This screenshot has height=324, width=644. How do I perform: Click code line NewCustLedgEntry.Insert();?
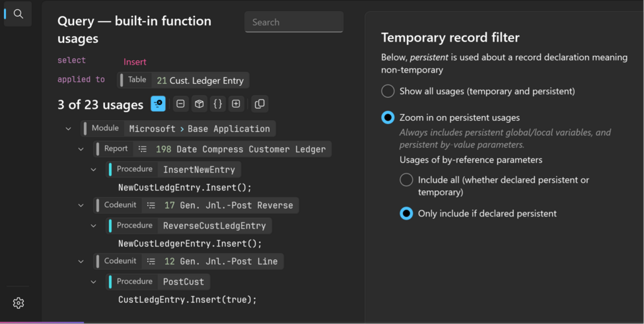[185, 187]
